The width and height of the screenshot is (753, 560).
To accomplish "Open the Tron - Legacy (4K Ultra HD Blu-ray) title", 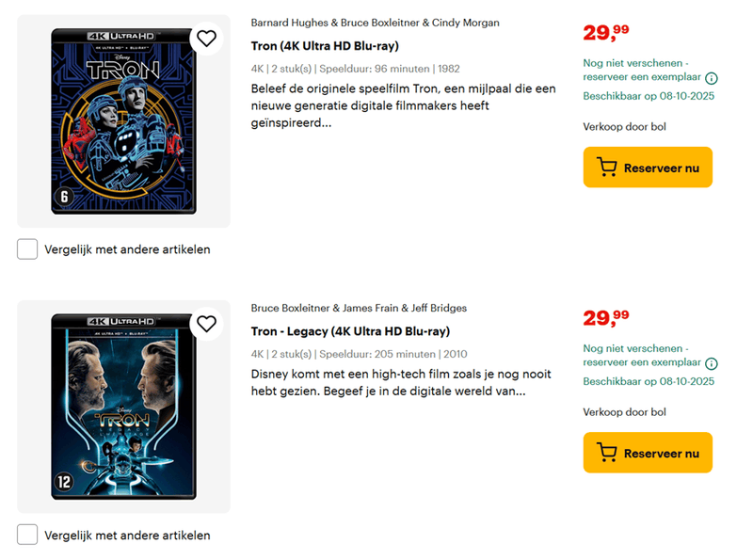I will coord(350,331).
